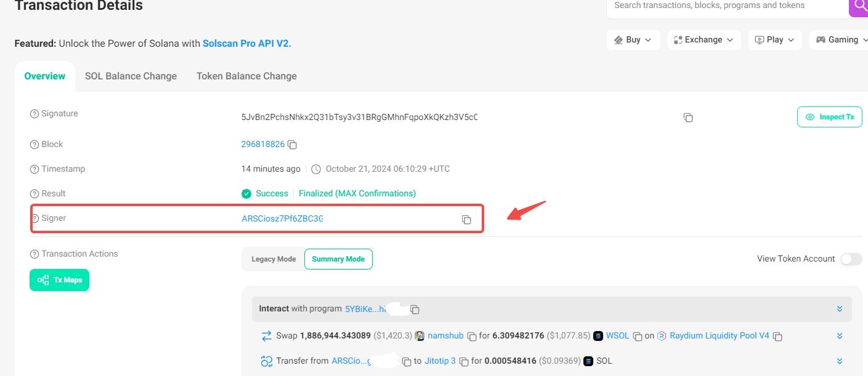Screen dimensions: 868x376
Task: Copy the namshub token address
Action: click(x=472, y=337)
